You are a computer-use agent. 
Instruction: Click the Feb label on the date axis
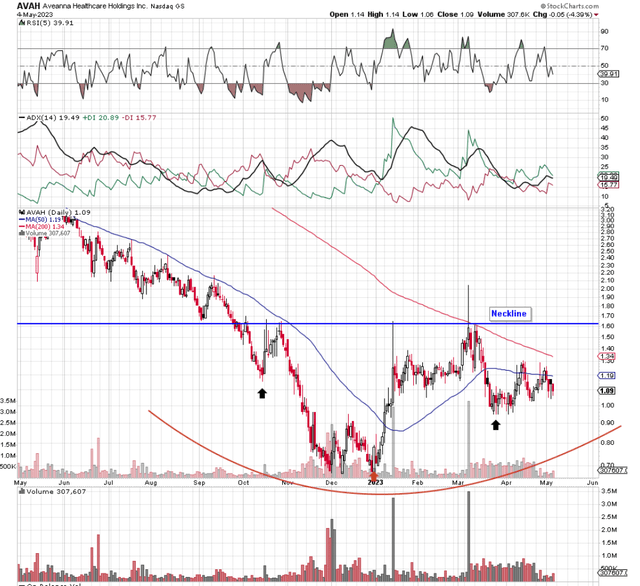point(417,483)
